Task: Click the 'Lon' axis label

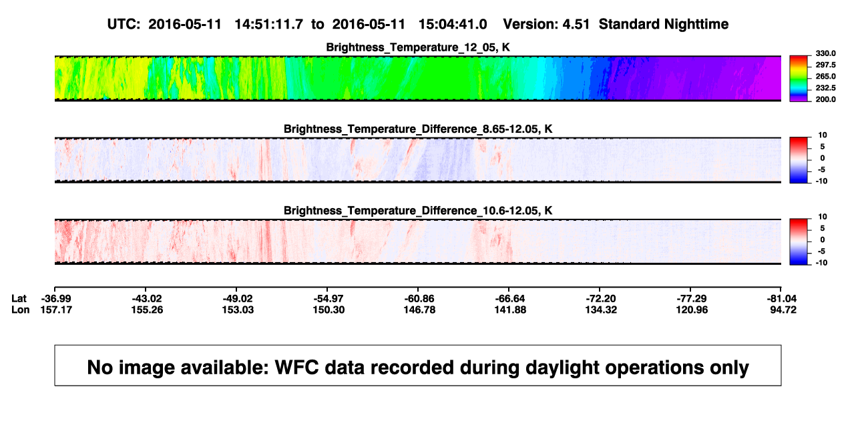Action: [x=20, y=310]
